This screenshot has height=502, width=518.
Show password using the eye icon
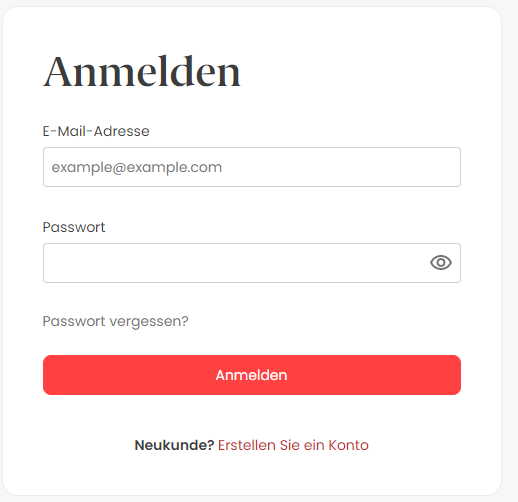(x=441, y=263)
